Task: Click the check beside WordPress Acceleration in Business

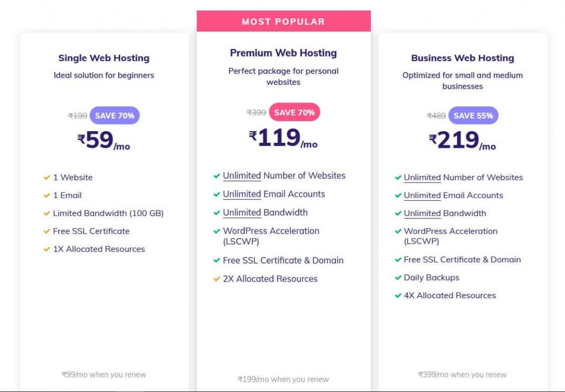Action: (398, 231)
